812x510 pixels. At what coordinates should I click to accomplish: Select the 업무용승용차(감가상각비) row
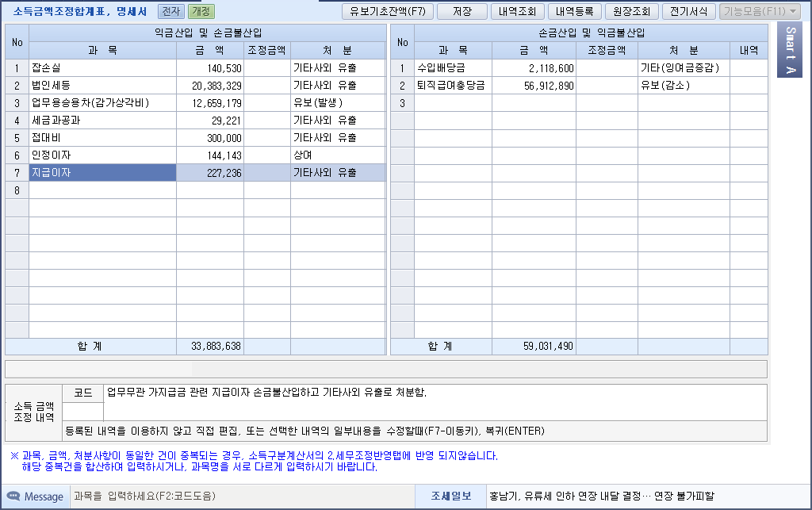point(196,103)
